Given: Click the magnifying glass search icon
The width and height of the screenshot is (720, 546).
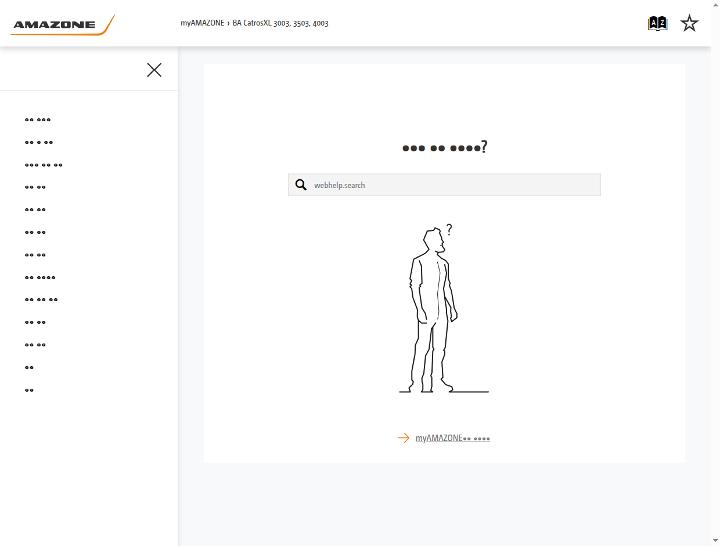Looking at the screenshot, I should pos(301,185).
